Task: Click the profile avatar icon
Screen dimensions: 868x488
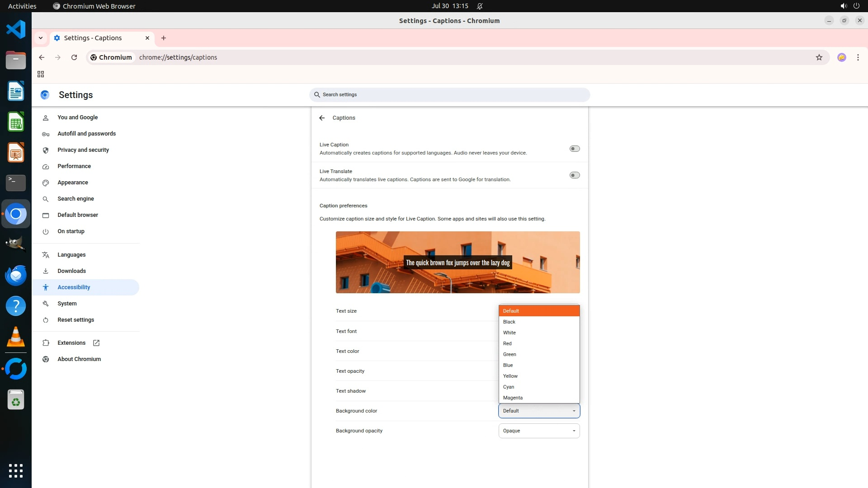Action: pos(841,57)
